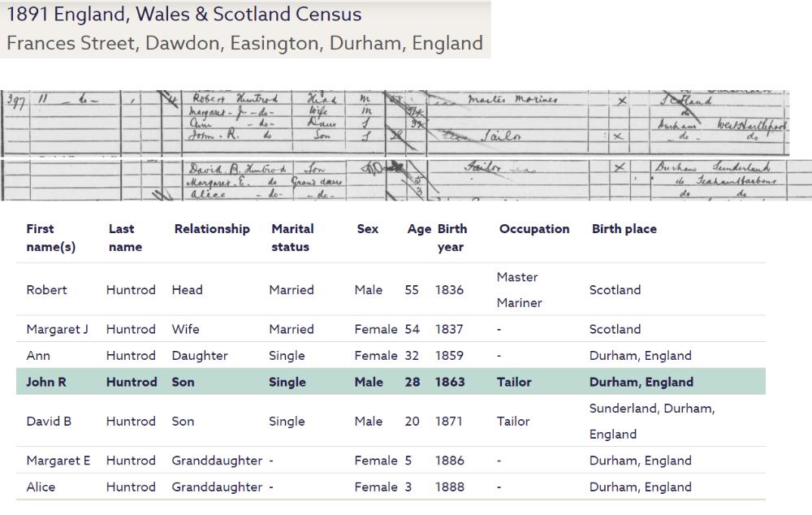Click the Relationship column header
812x515 pixels.
[212, 229]
